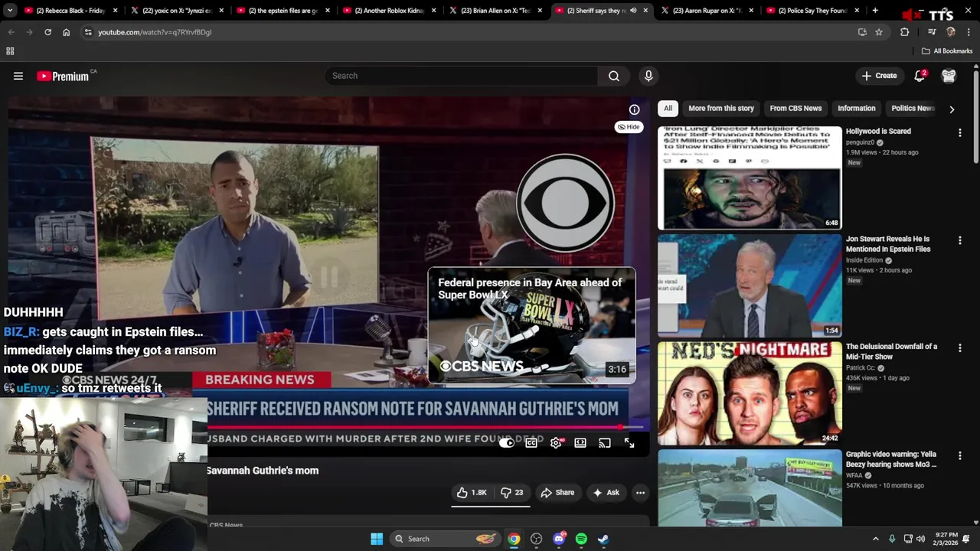Open Discord from the taskbar
980x551 pixels.
559,539
